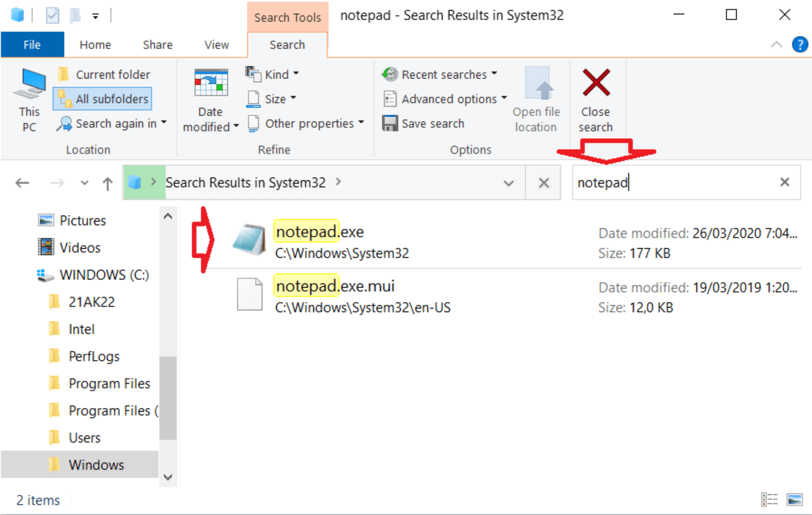Viewport: 812px width, 515px height.
Task: Switch to the Share ribbon tab
Action: click(x=157, y=45)
